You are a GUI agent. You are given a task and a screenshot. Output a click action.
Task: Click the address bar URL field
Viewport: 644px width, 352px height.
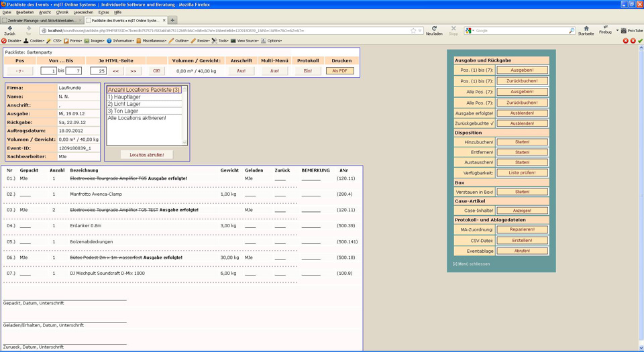click(228, 31)
